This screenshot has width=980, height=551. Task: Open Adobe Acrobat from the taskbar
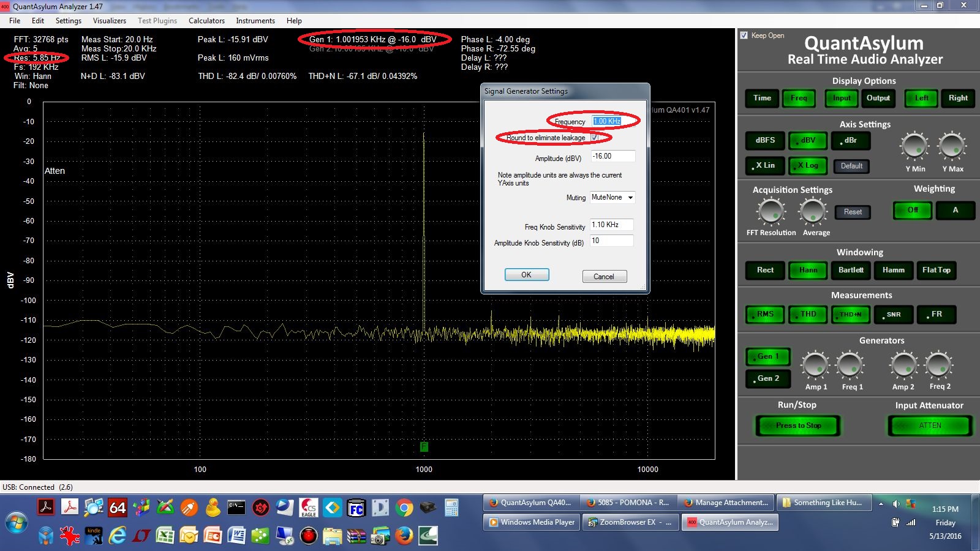(x=47, y=507)
